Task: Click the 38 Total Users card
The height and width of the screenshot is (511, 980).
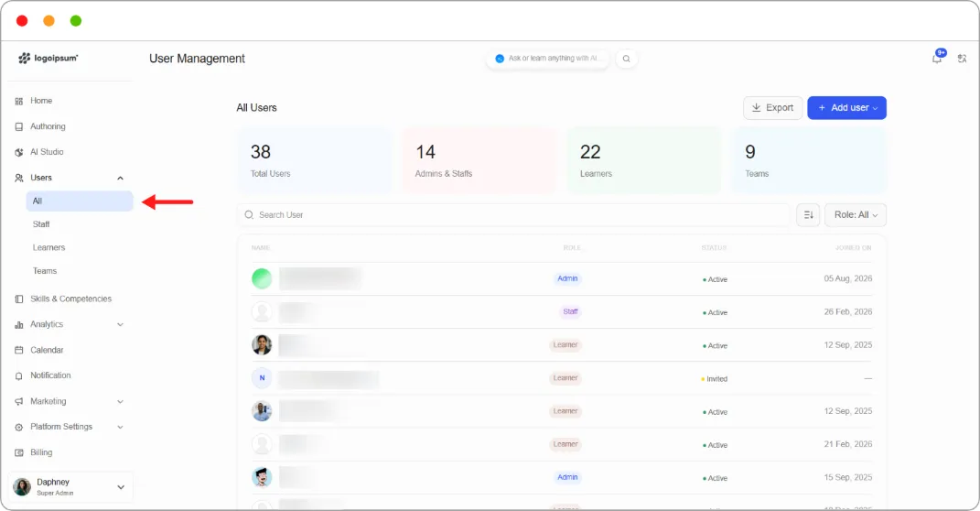Action: pos(315,161)
